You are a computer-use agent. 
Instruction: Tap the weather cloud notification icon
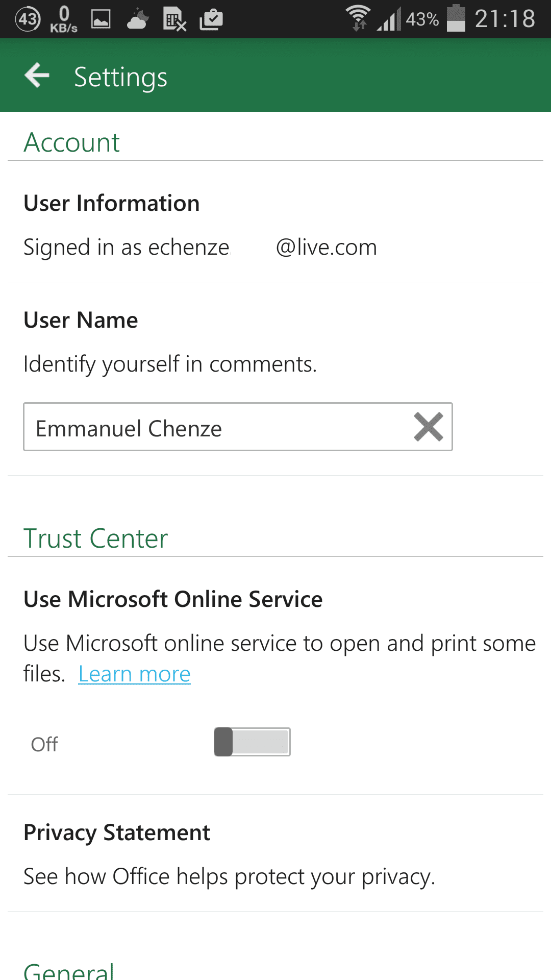pos(138,19)
